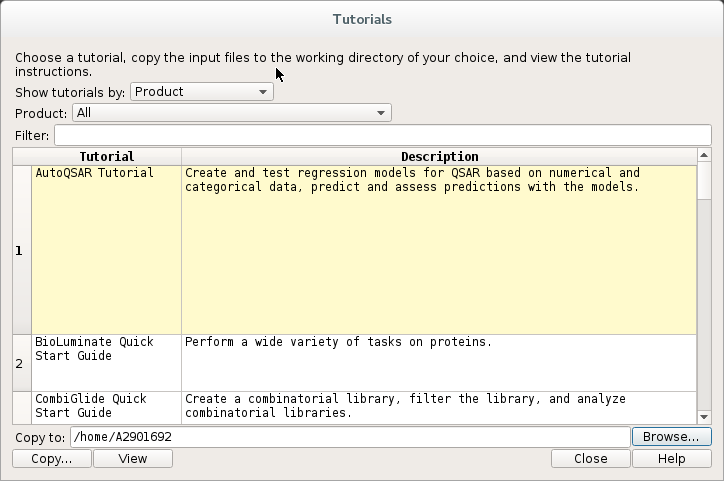Viewport: 724px width, 481px height.
Task: Sort by the Tutorial column header
Action: coord(106,157)
